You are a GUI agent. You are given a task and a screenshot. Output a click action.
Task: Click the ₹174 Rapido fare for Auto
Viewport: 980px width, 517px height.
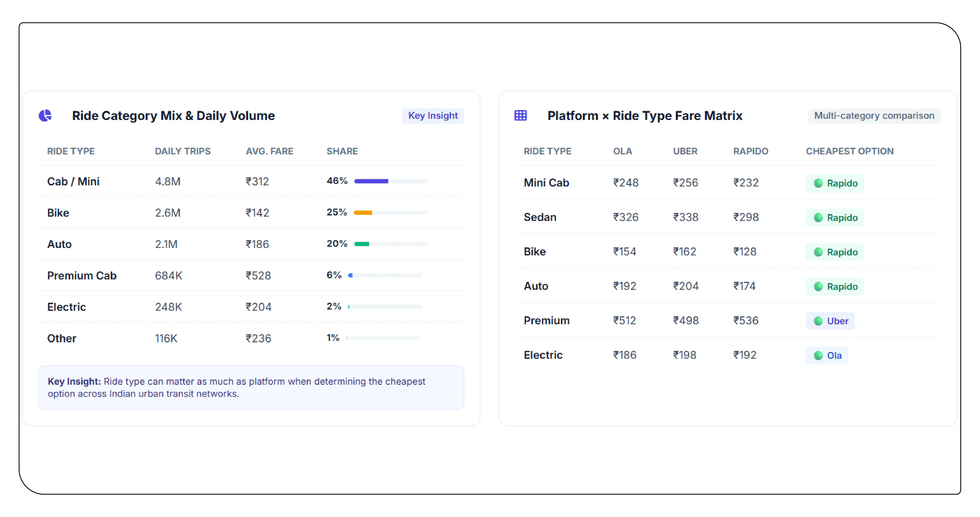(x=745, y=286)
